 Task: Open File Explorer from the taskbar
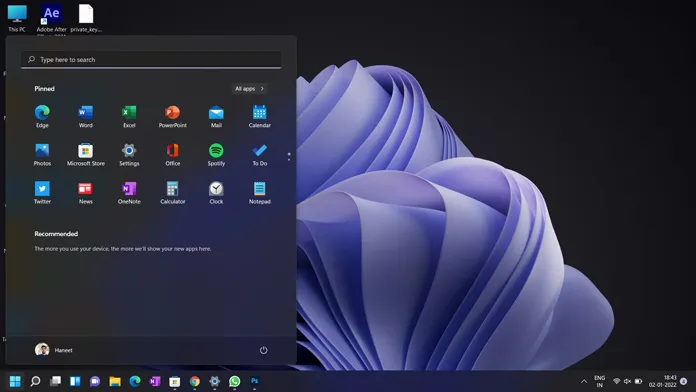(115, 381)
